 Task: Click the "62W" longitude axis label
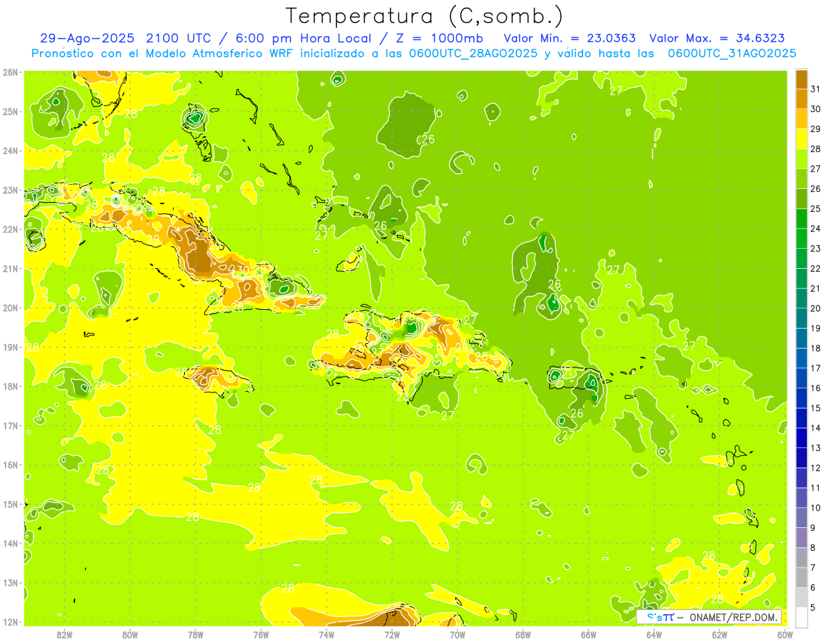[x=719, y=634]
